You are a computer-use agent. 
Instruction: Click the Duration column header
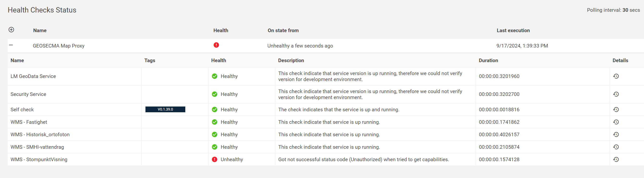click(488, 60)
